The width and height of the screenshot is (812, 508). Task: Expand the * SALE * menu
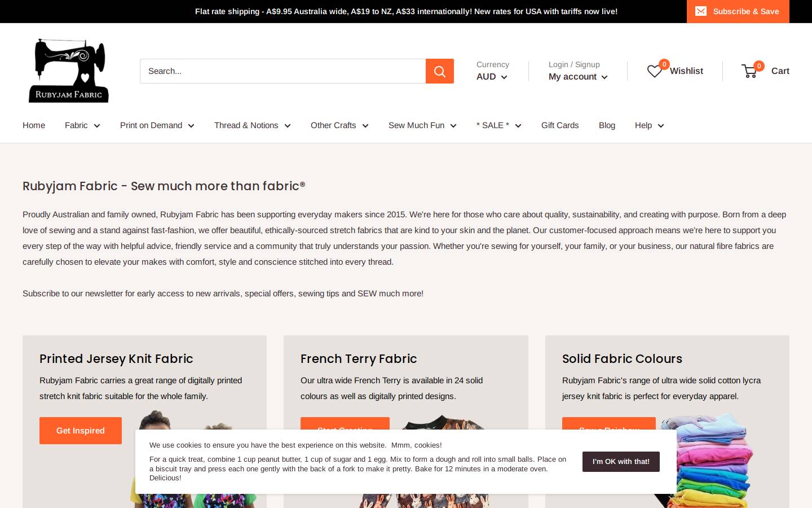(498, 125)
